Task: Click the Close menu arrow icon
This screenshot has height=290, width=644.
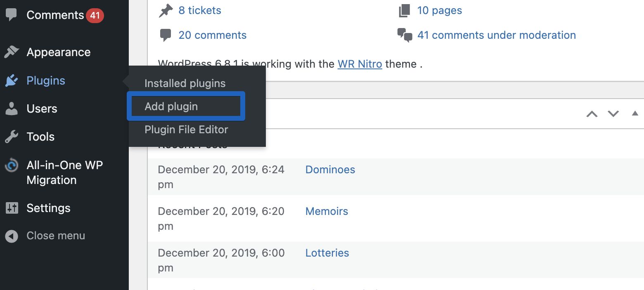Action: point(12,236)
